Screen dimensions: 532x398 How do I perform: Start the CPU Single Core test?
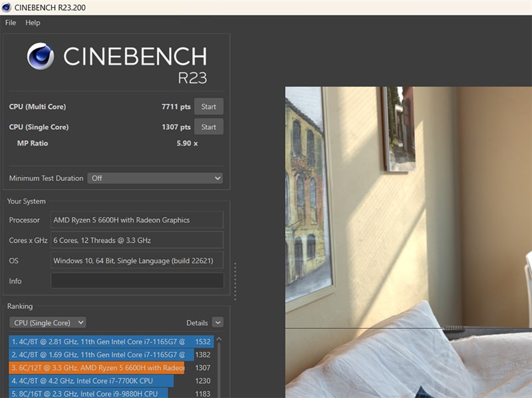click(209, 127)
